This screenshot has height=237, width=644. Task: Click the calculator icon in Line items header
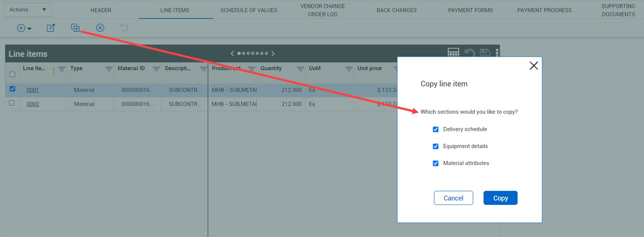[453, 53]
